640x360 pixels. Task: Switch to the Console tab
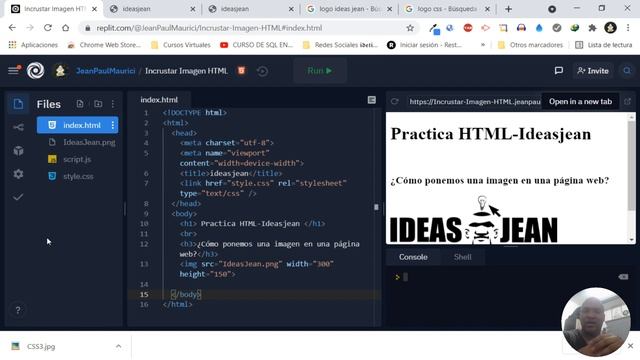point(413,257)
